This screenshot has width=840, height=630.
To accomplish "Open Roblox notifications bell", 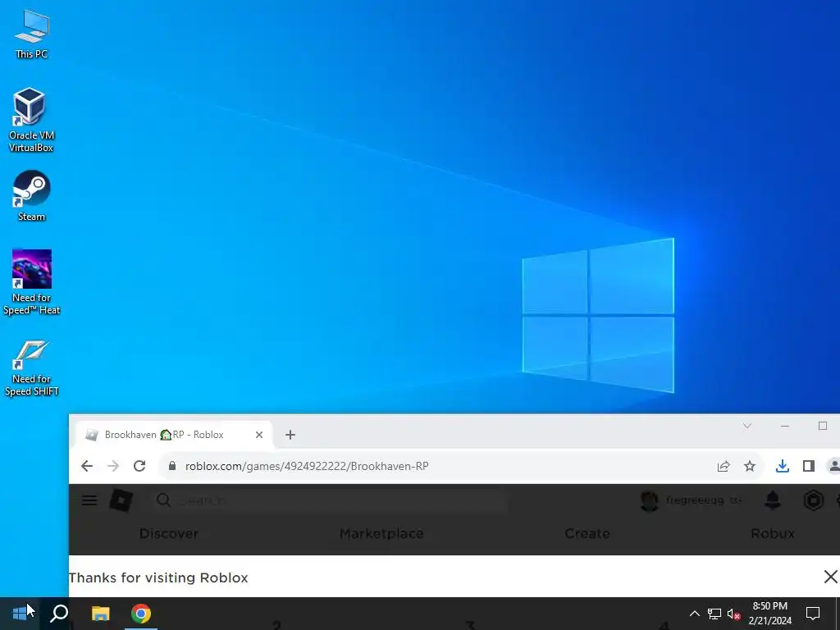I will pos(773,500).
